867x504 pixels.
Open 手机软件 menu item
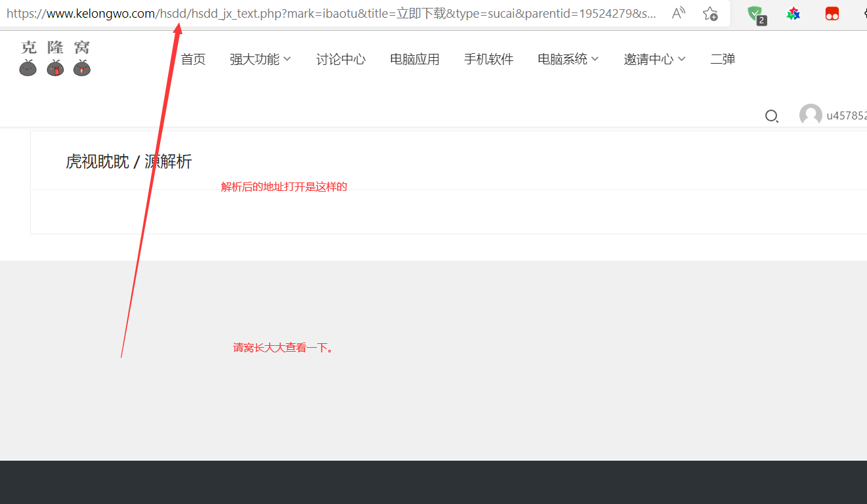[488, 59]
